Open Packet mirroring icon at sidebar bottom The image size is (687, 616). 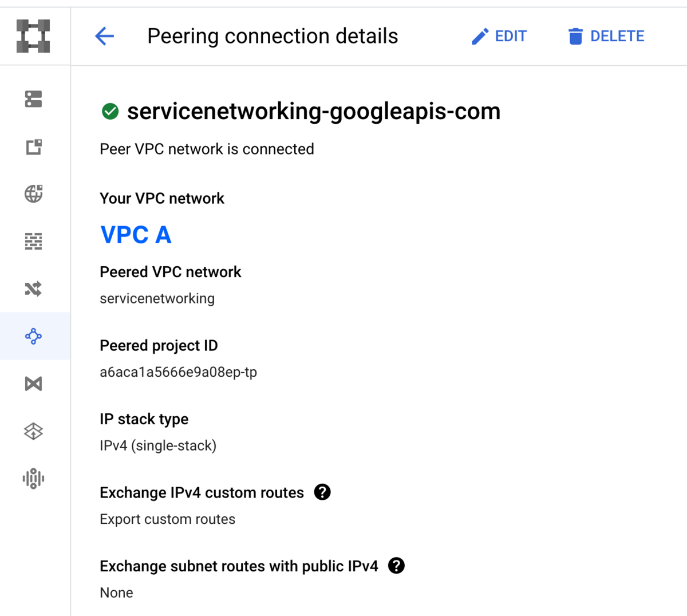point(33,479)
